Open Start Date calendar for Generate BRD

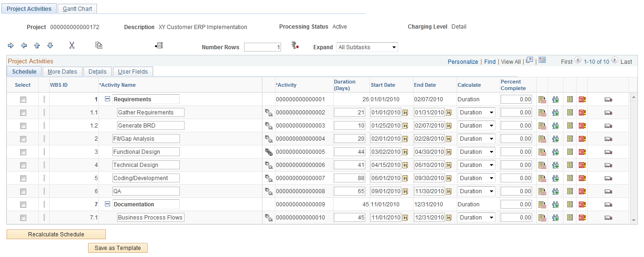405,126
